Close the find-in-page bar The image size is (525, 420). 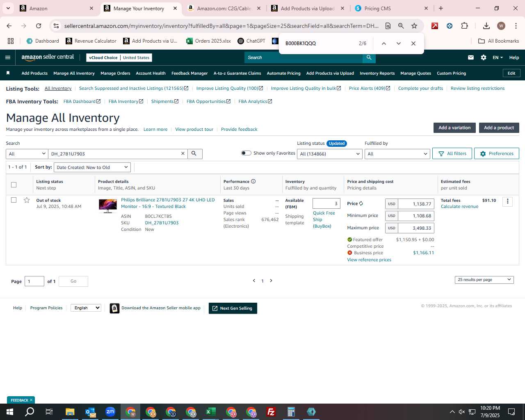click(413, 43)
